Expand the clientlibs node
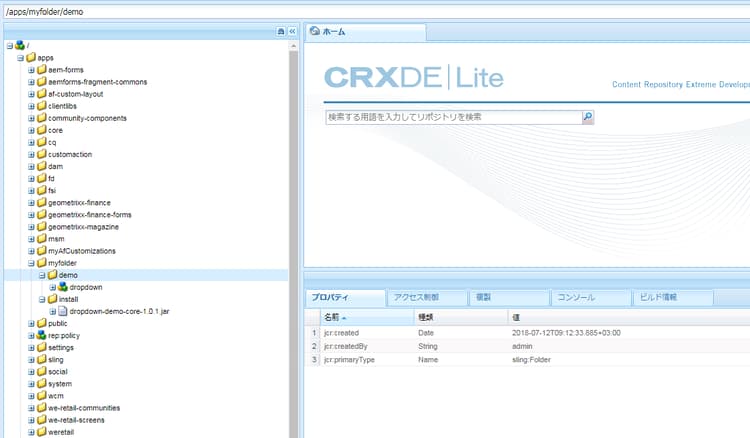The height and width of the screenshot is (438, 750). click(31, 106)
